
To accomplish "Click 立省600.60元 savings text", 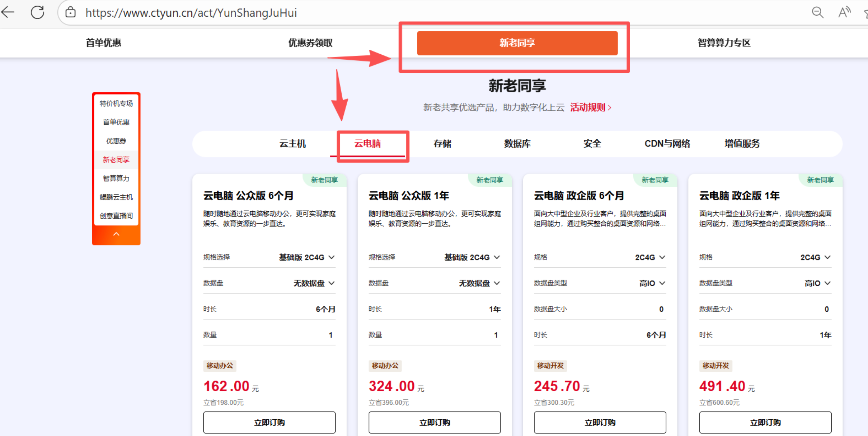I will tap(719, 403).
